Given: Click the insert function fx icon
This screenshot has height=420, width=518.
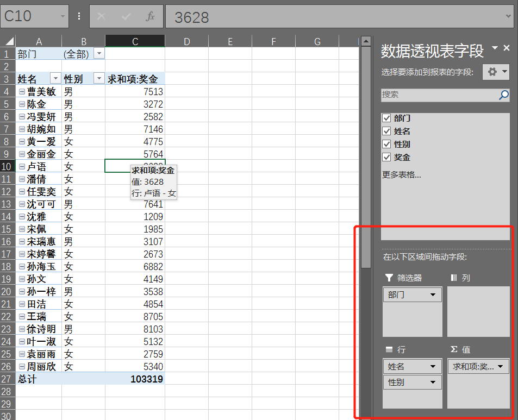Looking at the screenshot, I should pyautogui.click(x=150, y=17).
